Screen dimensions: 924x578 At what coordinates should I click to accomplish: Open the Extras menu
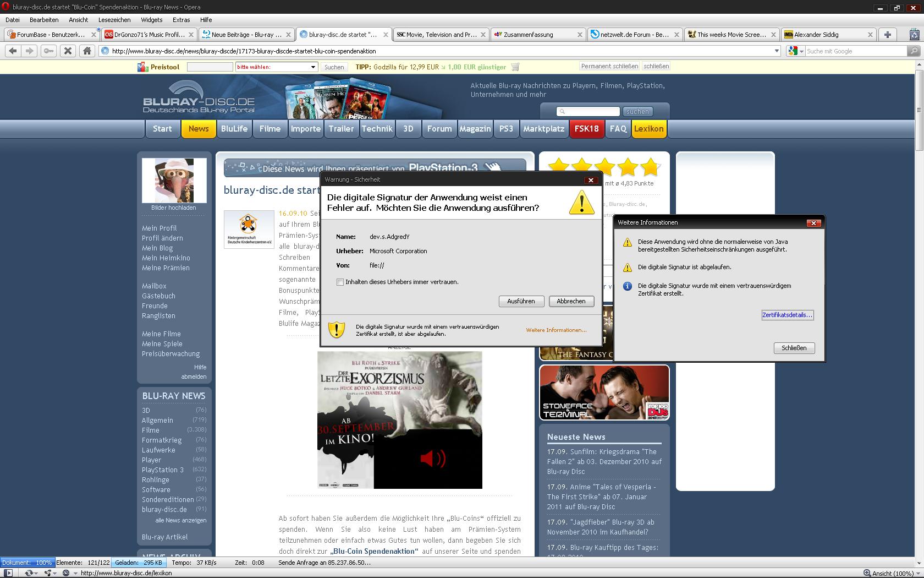pyautogui.click(x=181, y=20)
